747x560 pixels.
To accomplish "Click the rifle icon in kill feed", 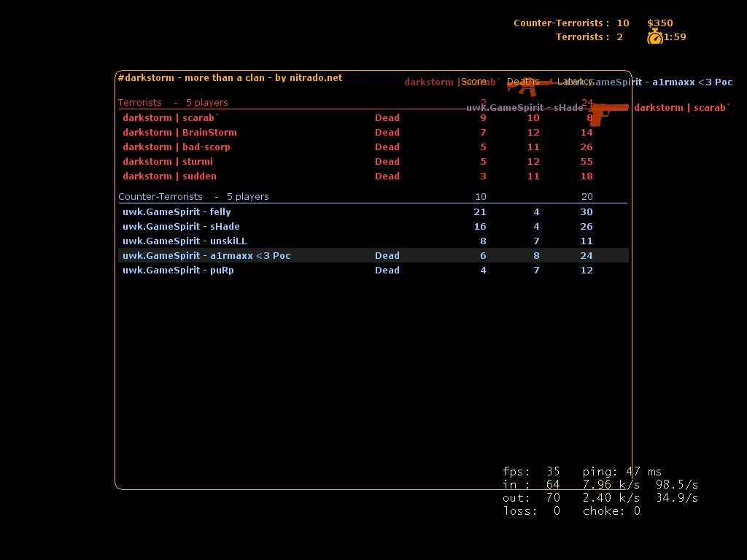I will [529, 87].
